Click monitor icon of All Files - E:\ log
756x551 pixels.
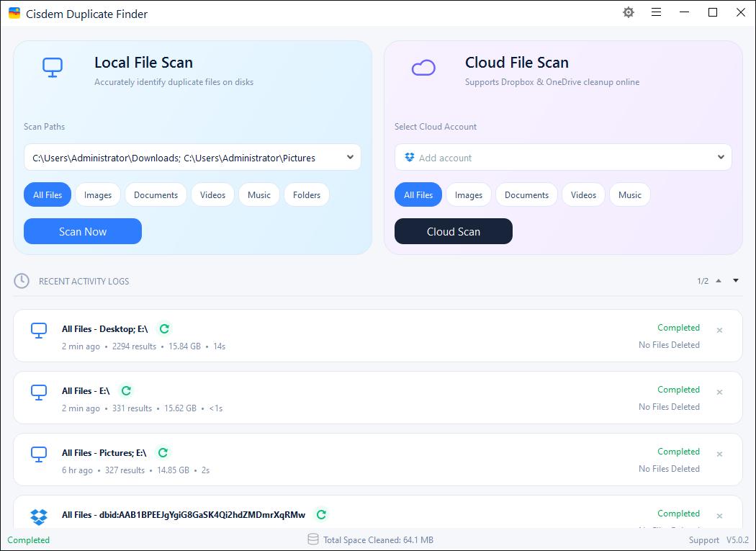(x=39, y=393)
